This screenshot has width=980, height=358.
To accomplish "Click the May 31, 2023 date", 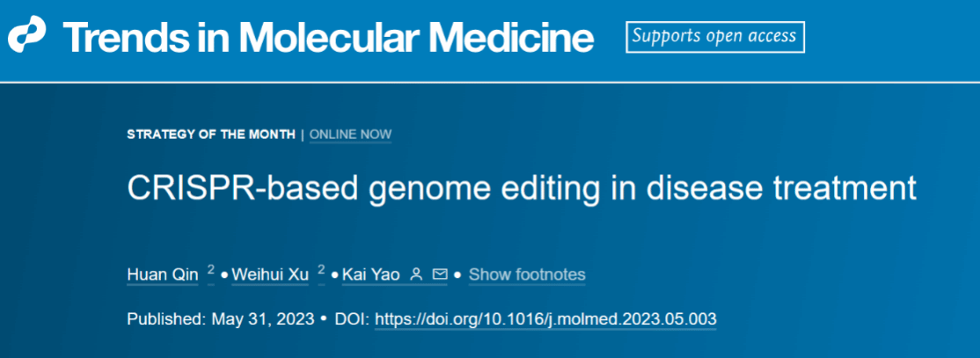I will click(263, 318).
